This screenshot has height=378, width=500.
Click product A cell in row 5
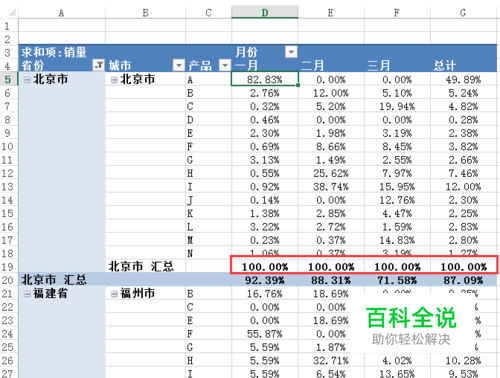[x=208, y=79]
